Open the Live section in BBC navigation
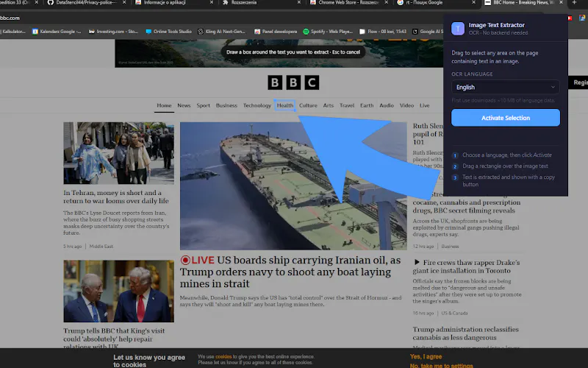This screenshot has height=368, width=588. (x=425, y=105)
